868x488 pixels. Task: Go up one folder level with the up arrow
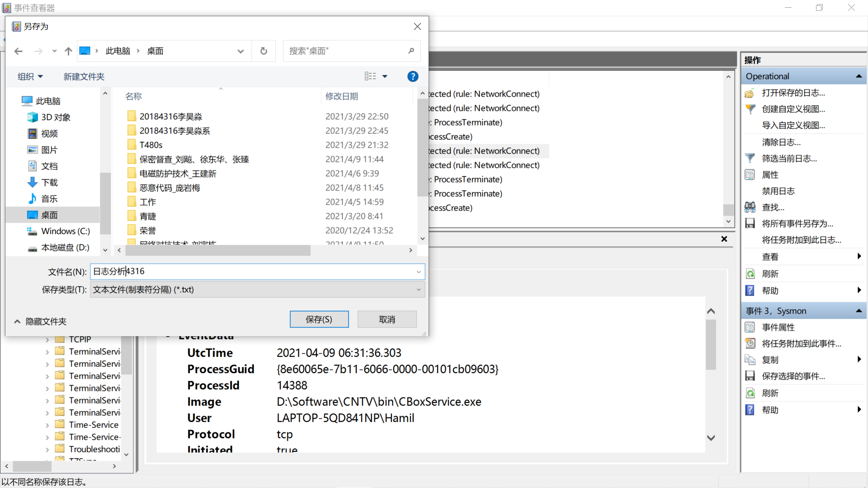tap(68, 51)
